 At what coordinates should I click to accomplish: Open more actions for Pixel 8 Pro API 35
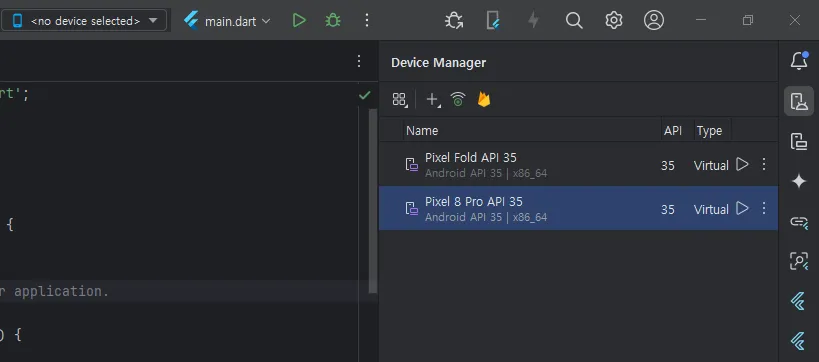[764, 208]
